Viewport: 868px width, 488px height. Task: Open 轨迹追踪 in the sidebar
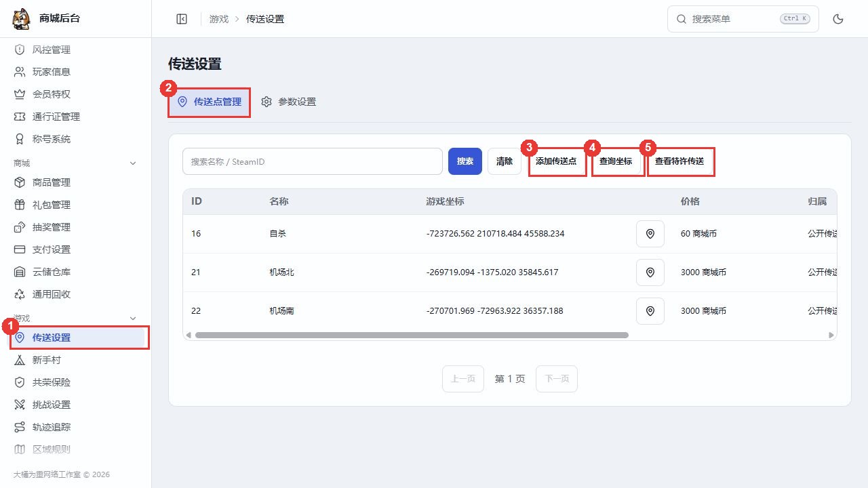[75, 427]
